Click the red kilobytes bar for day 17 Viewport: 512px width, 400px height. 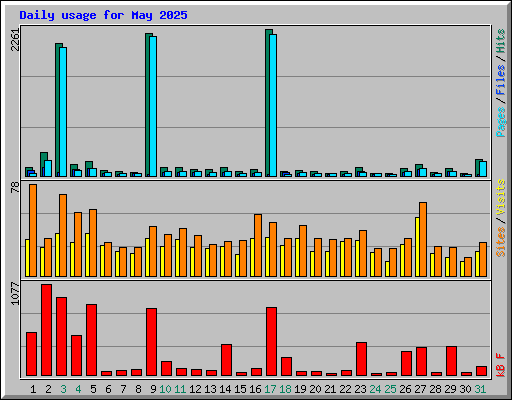(x=272, y=342)
